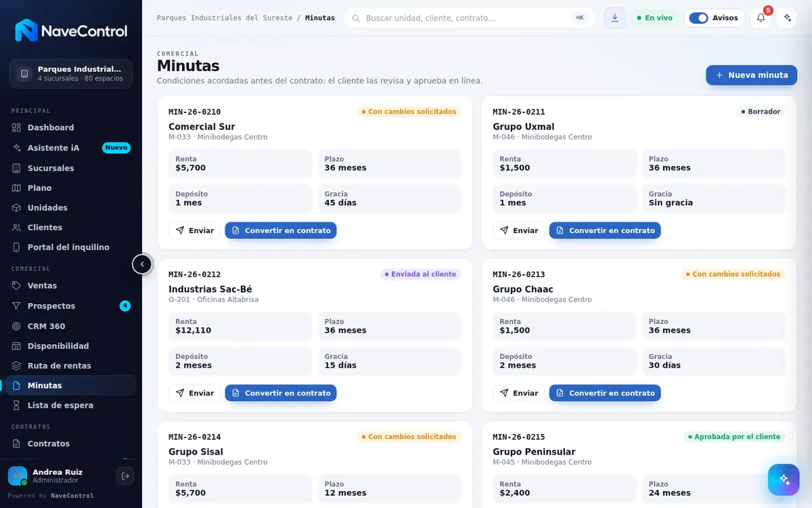Click Enviar on the Comercial Sur card
812x508 pixels.
pos(195,230)
